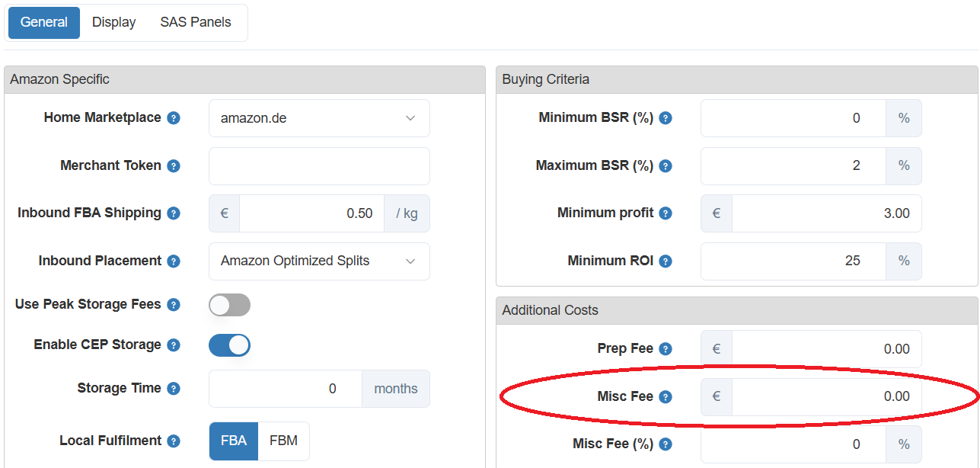Open help for Minimum ROI

[666, 261]
